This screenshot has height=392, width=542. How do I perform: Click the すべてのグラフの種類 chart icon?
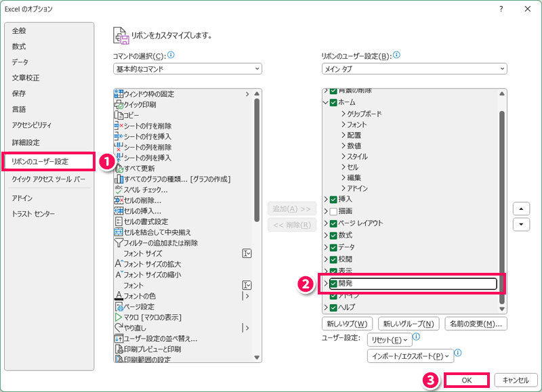tap(119, 179)
